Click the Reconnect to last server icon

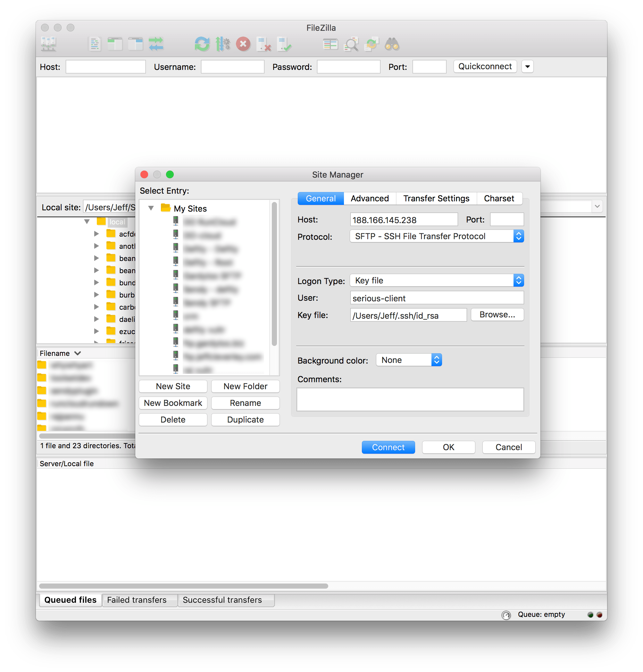tap(284, 44)
